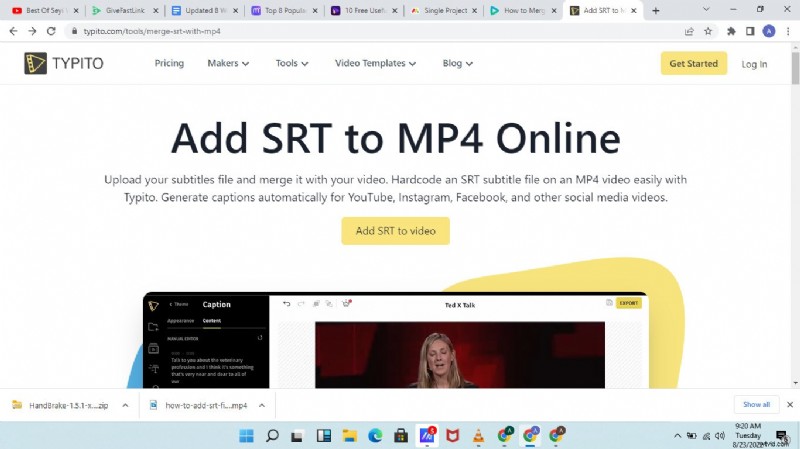The height and width of the screenshot is (449, 800).
Task: Expand options for the mp4 download
Action: coord(261,405)
